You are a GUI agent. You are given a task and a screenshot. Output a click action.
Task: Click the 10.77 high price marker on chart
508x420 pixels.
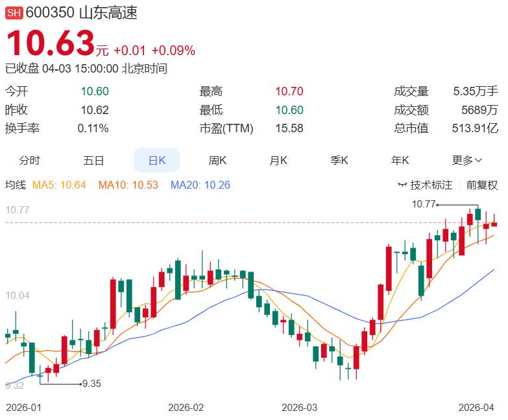point(424,204)
